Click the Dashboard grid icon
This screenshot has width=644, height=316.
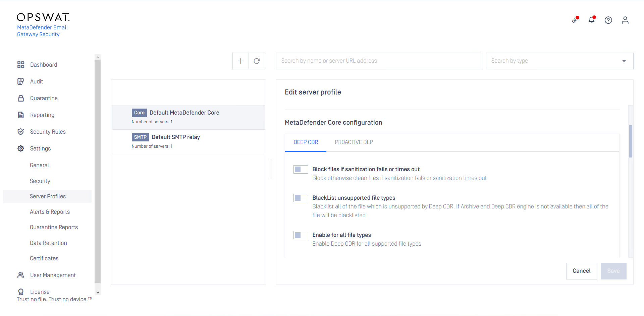(x=21, y=65)
